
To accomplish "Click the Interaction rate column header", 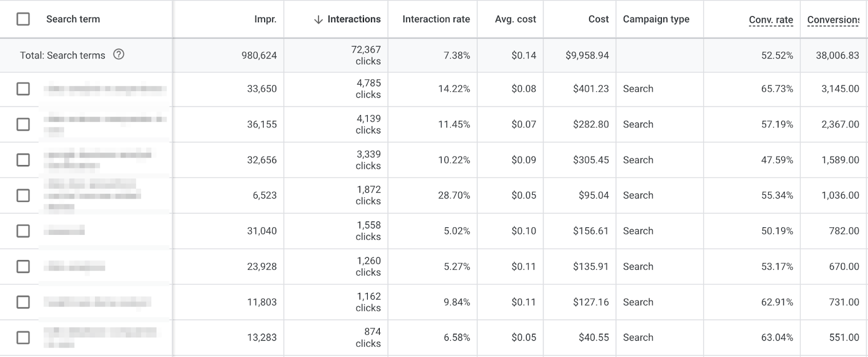I will pos(436,19).
